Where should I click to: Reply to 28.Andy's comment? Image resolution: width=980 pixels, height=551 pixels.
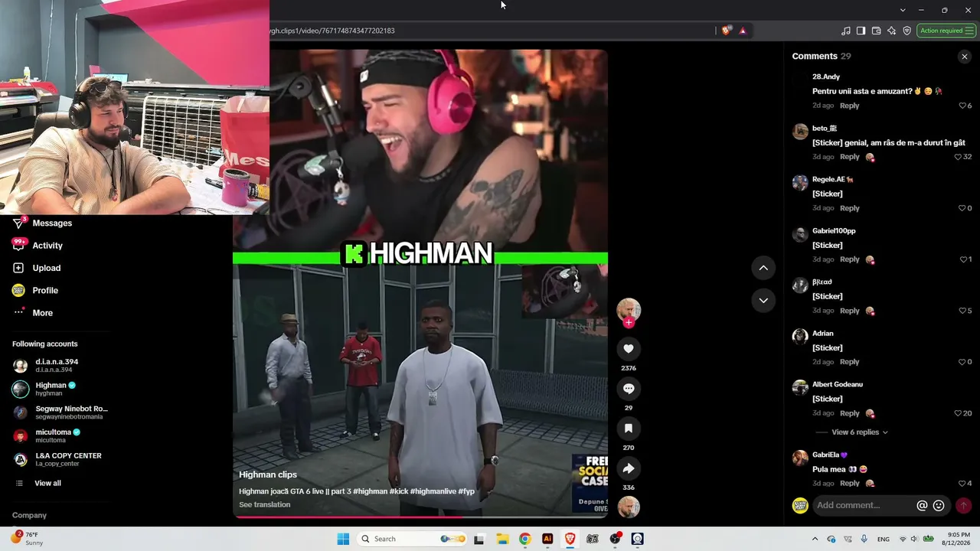click(x=849, y=106)
